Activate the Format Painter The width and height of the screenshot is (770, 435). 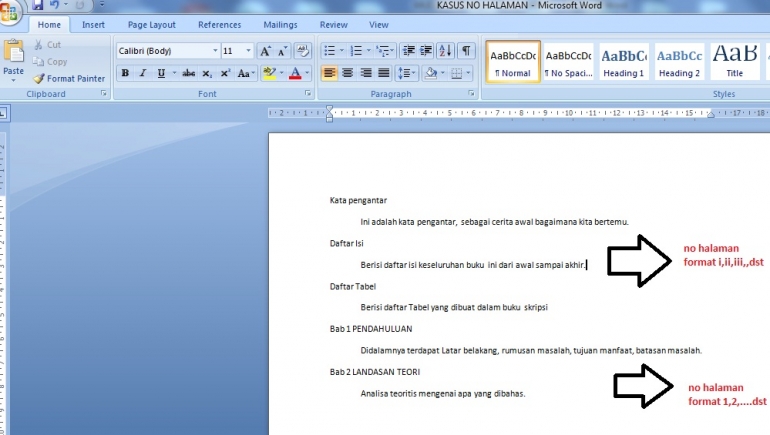(69, 78)
